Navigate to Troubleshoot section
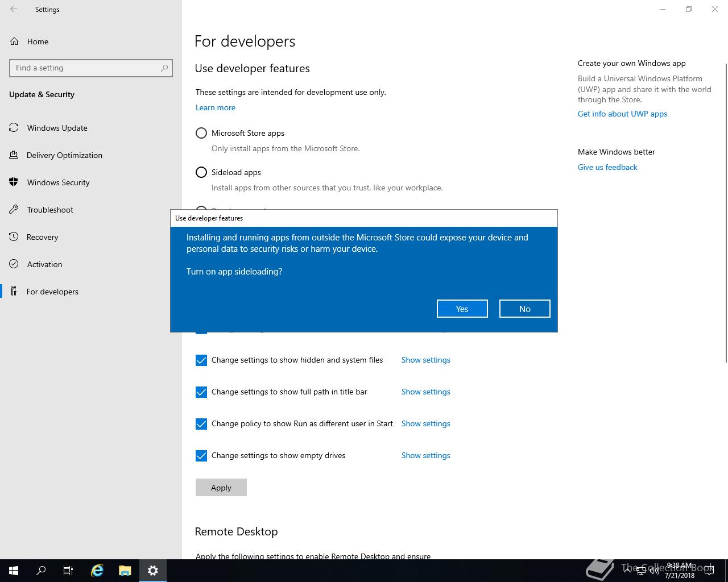Screen dimensions: 728x582 coord(91,210)
